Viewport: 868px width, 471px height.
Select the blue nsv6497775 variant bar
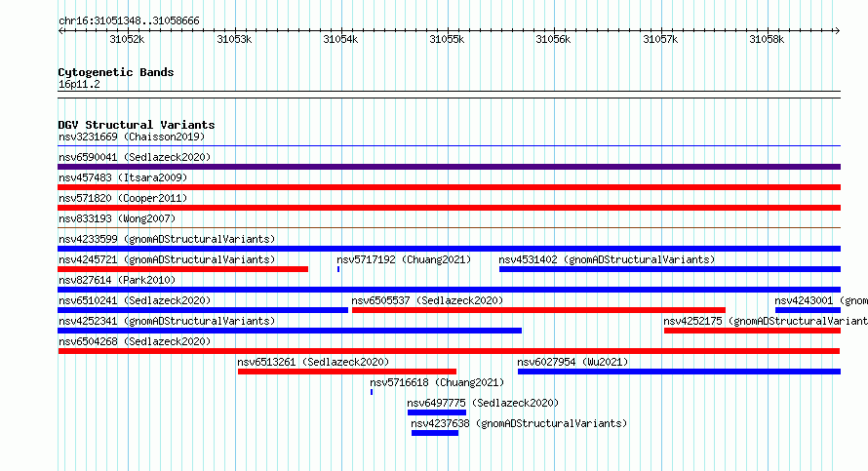click(437, 412)
